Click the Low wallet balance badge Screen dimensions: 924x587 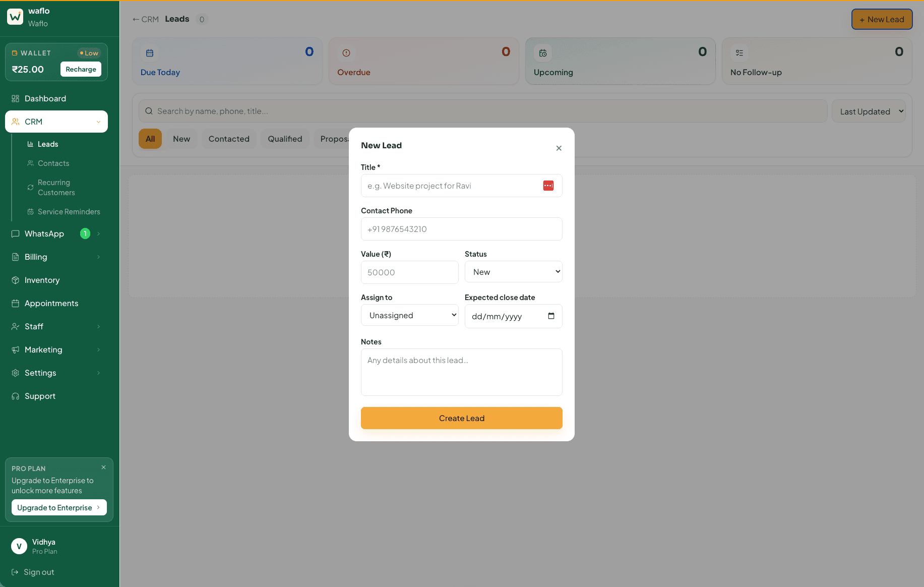pos(89,53)
